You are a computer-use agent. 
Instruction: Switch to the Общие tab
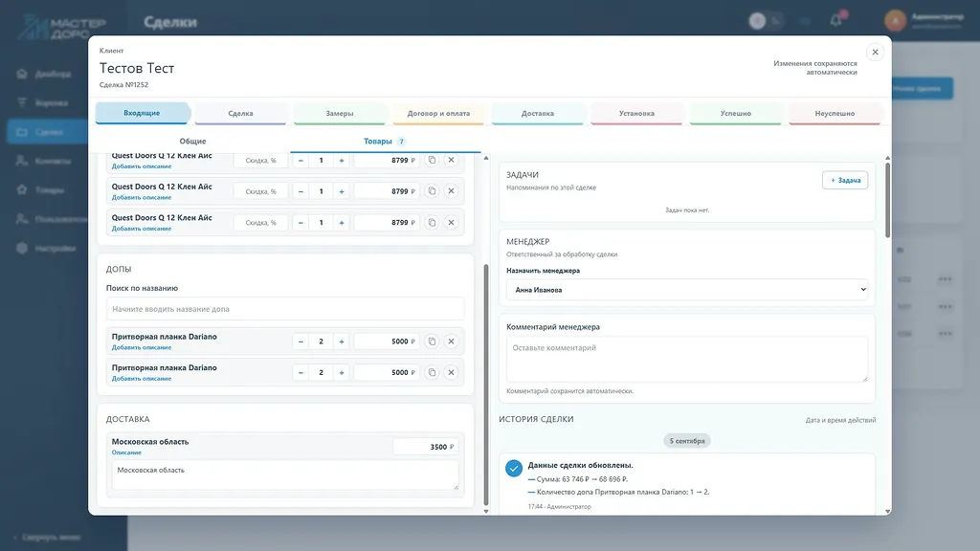tap(192, 142)
